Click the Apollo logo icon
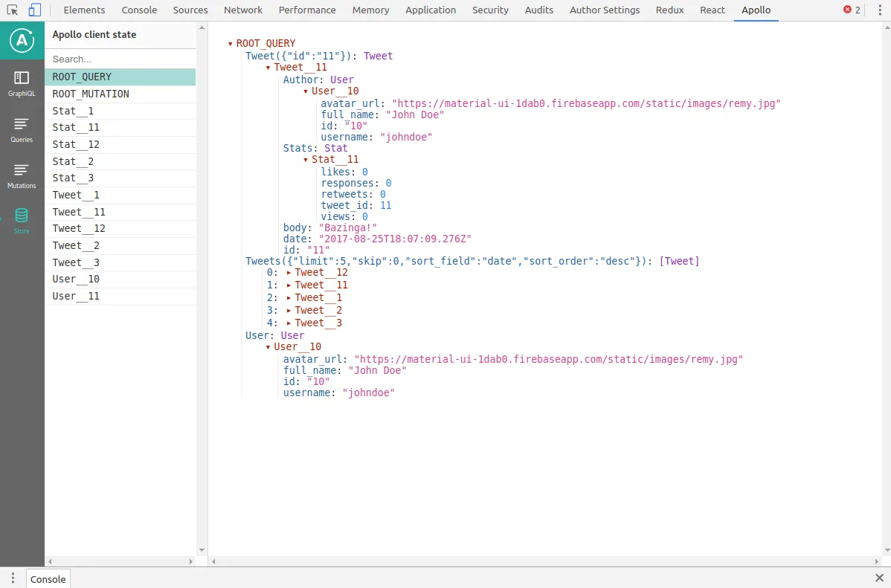The height and width of the screenshot is (588, 891). pos(22,42)
